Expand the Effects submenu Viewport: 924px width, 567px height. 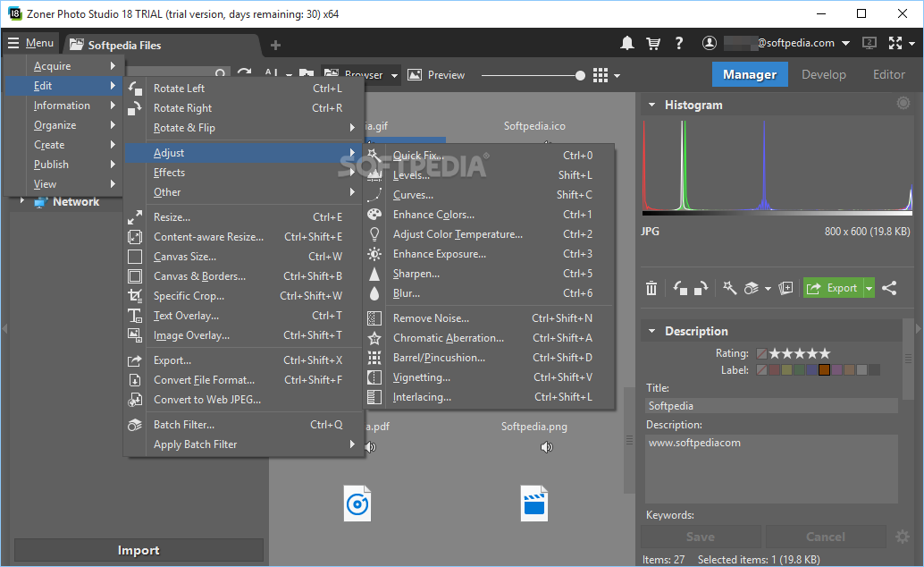243,173
